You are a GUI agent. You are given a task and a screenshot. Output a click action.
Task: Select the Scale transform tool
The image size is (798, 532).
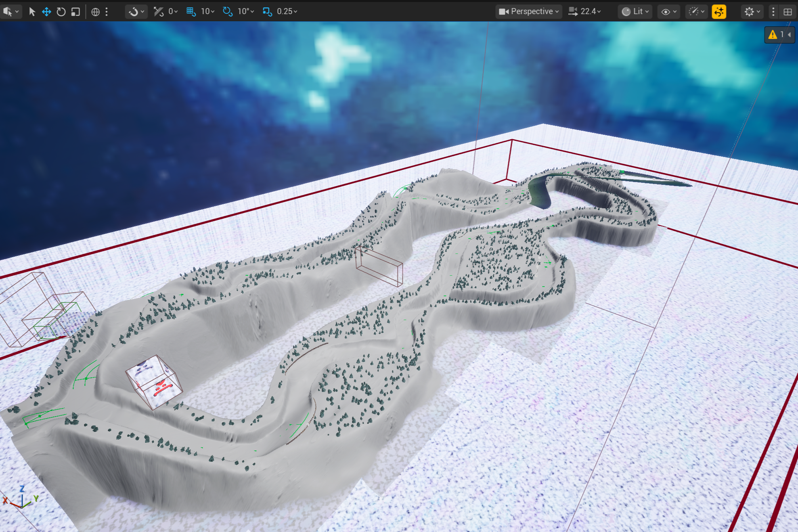75,11
